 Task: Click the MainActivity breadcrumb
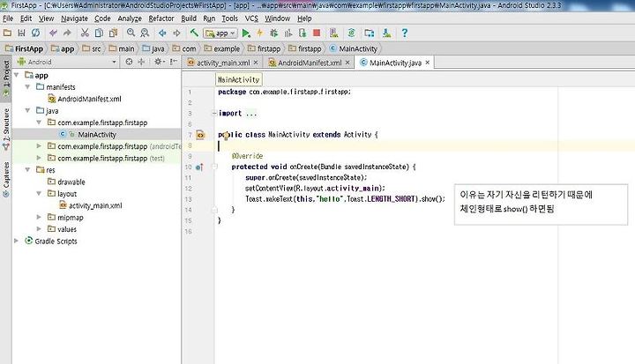pyautogui.click(x=353, y=48)
